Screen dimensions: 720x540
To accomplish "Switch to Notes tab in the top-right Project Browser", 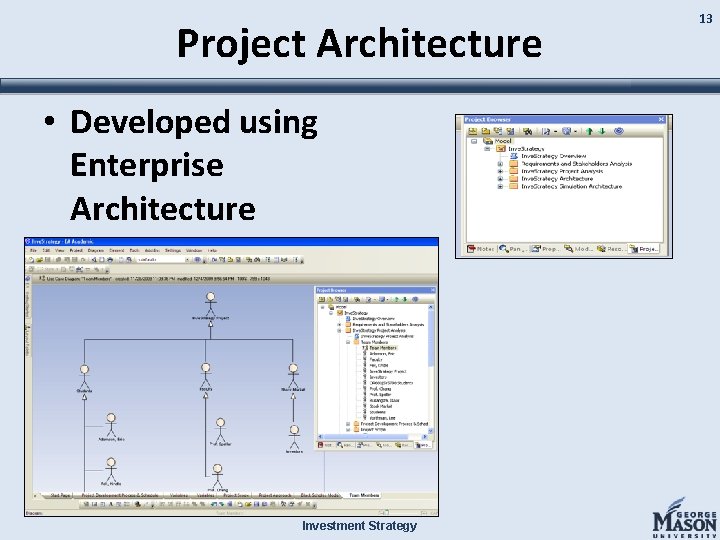I will 480,248.
